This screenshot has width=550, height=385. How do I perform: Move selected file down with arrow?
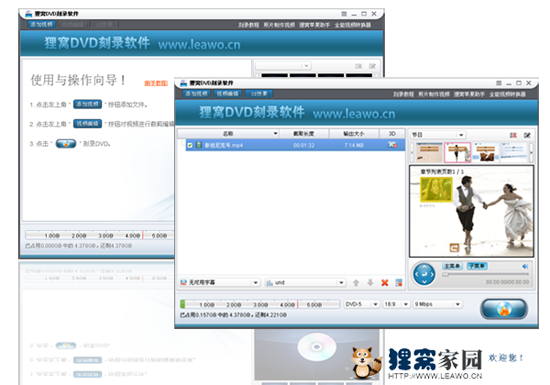point(370,283)
